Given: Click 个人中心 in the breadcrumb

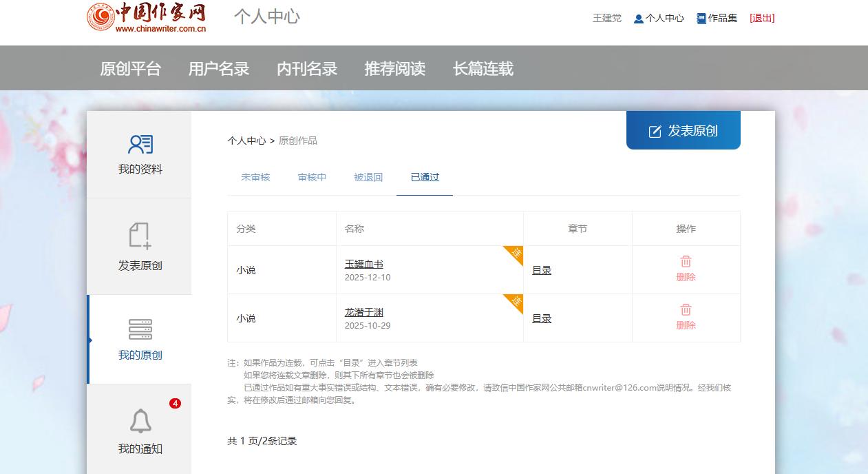Looking at the screenshot, I should [x=246, y=141].
